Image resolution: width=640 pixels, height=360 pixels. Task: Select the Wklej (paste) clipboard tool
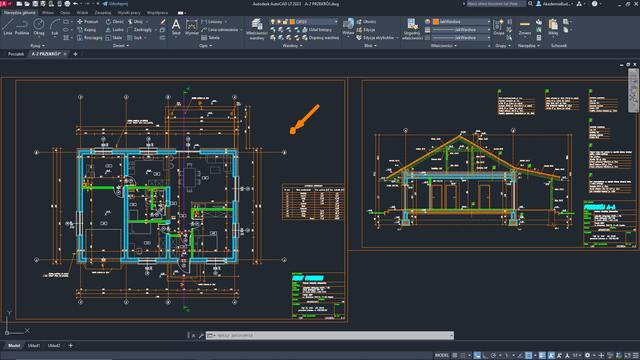pyautogui.click(x=553, y=27)
